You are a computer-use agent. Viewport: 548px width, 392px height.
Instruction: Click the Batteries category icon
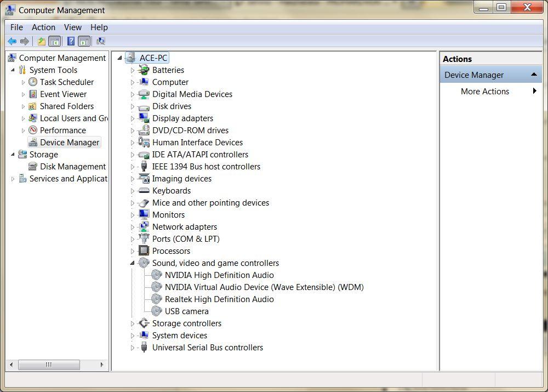click(144, 70)
